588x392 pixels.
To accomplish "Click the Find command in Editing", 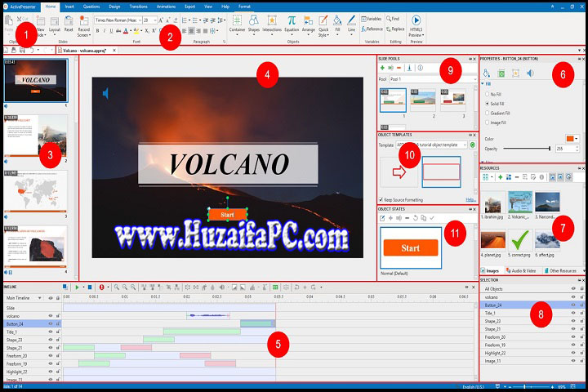I will click(393, 19).
